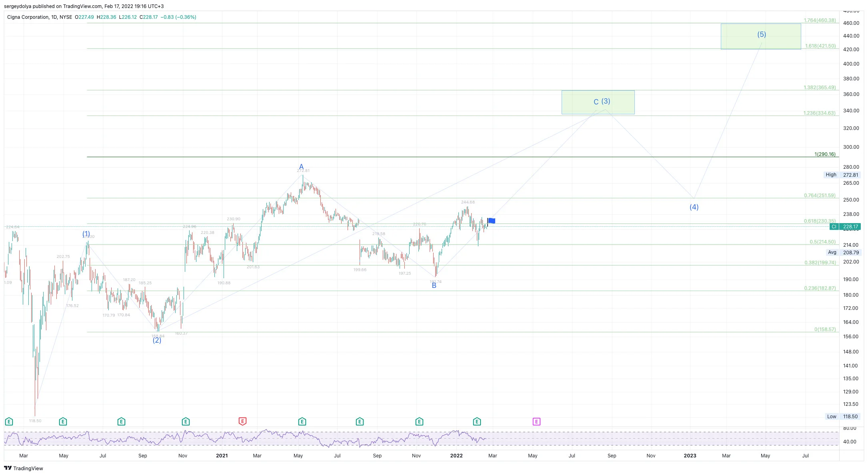The image size is (868, 475).
Task: Click the 1.236(334.63) Fibonacci label
Action: (819, 113)
